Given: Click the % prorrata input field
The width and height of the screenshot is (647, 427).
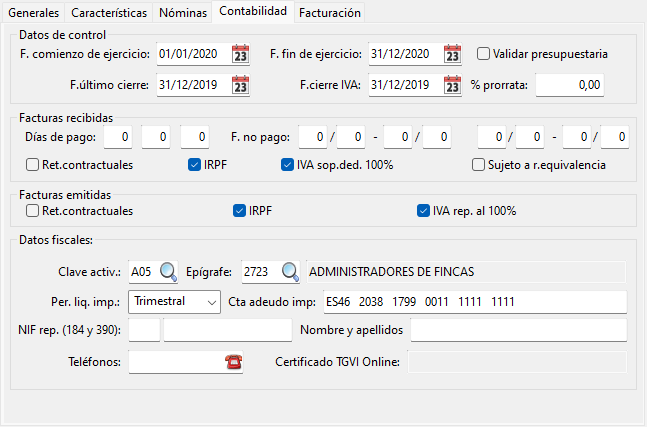Looking at the screenshot, I should (x=570, y=85).
